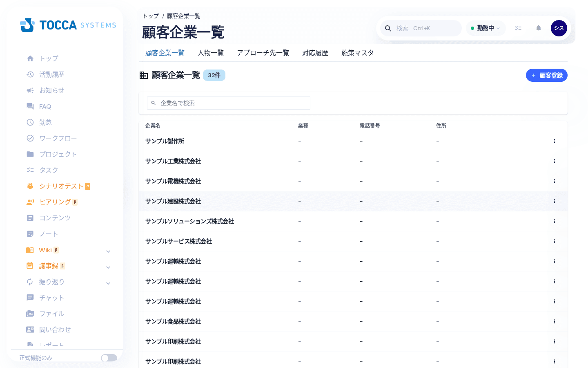This screenshot has width=588, height=368.
Task: Click the TOCCA SYSTEMS logo
Action: 68,25
